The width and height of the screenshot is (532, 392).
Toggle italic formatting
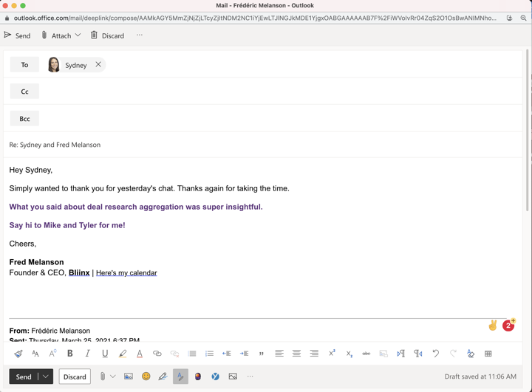point(87,354)
